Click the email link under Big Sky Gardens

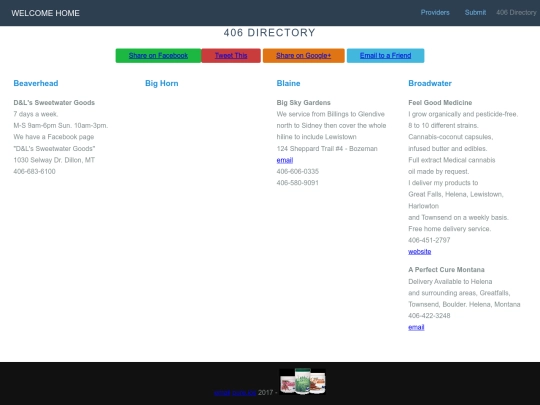285,160
